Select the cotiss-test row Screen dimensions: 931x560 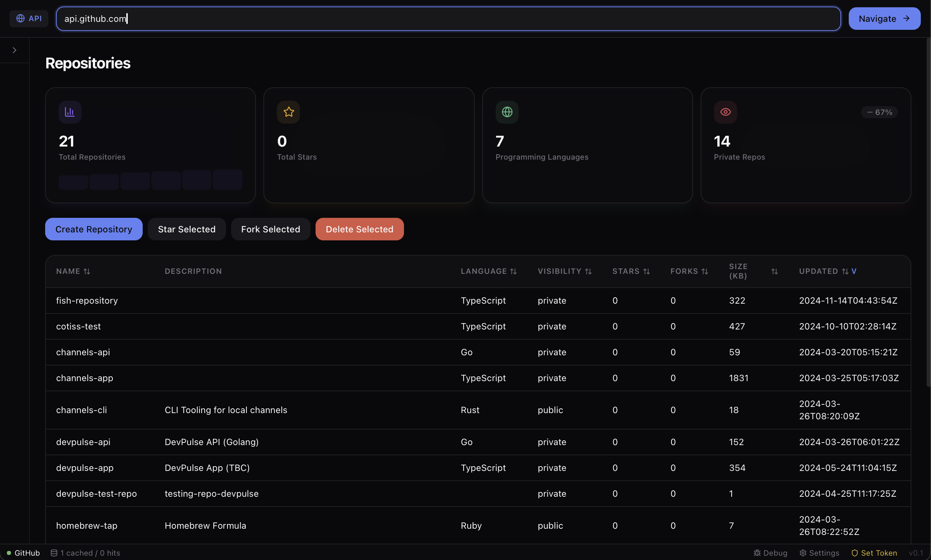click(478, 327)
